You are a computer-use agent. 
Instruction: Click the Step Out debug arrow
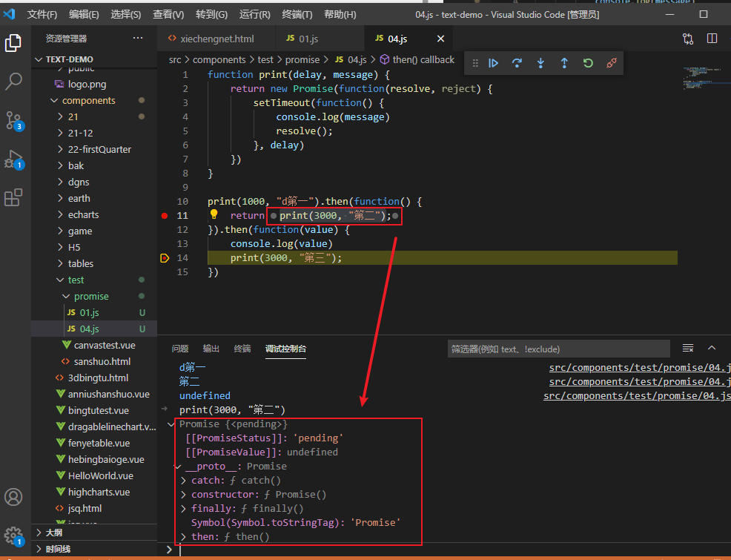564,63
